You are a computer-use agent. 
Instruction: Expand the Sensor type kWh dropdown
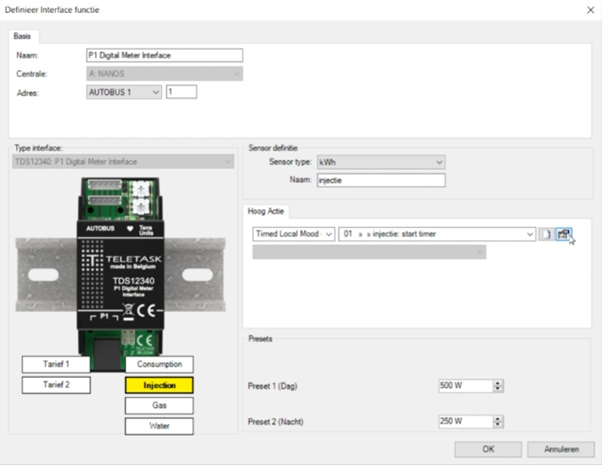(381, 162)
